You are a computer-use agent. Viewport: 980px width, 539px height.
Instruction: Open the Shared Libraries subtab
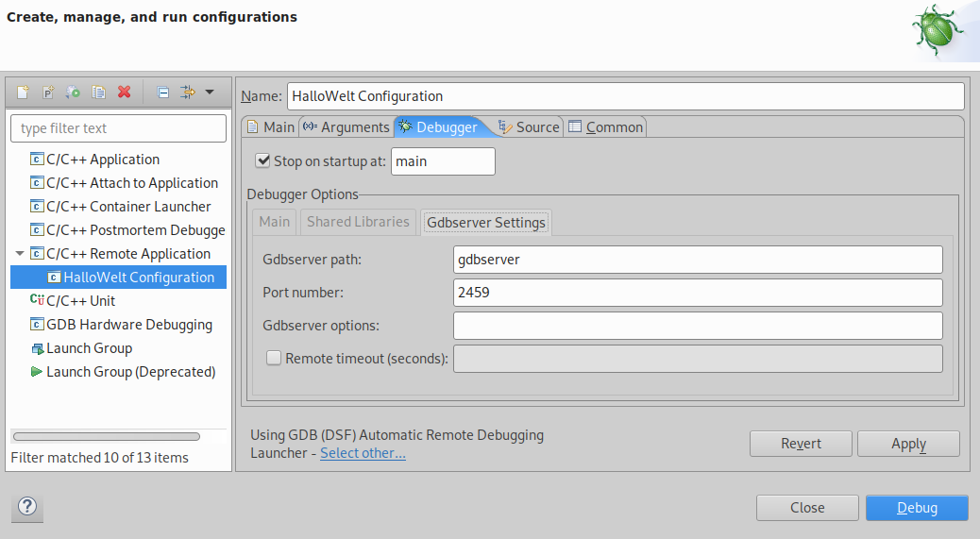pos(358,222)
